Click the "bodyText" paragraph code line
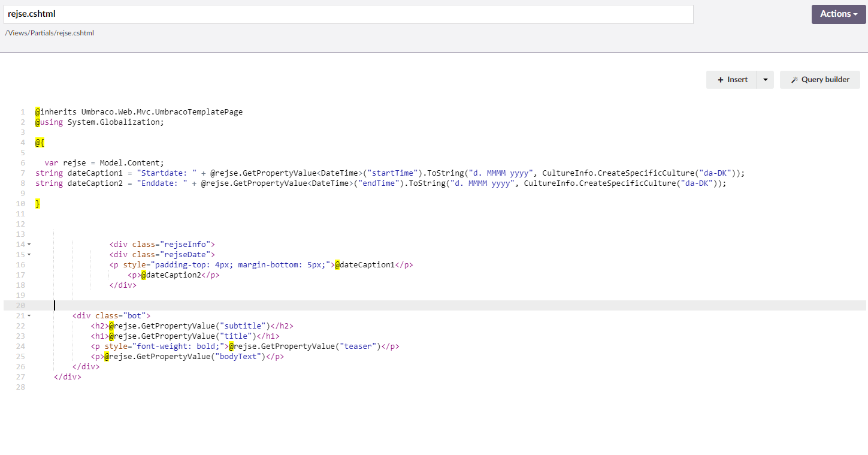868x455 pixels. (187, 357)
